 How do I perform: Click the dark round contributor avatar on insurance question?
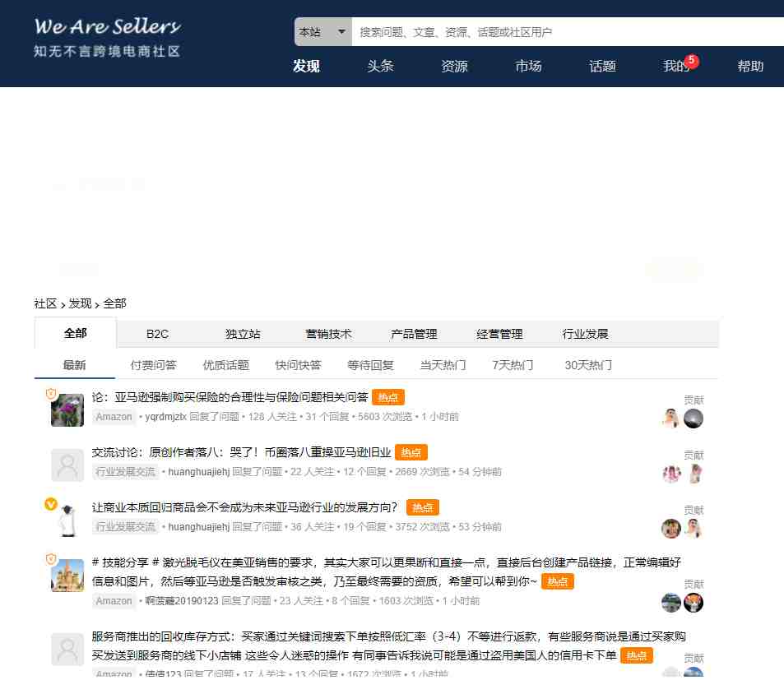[x=694, y=419]
